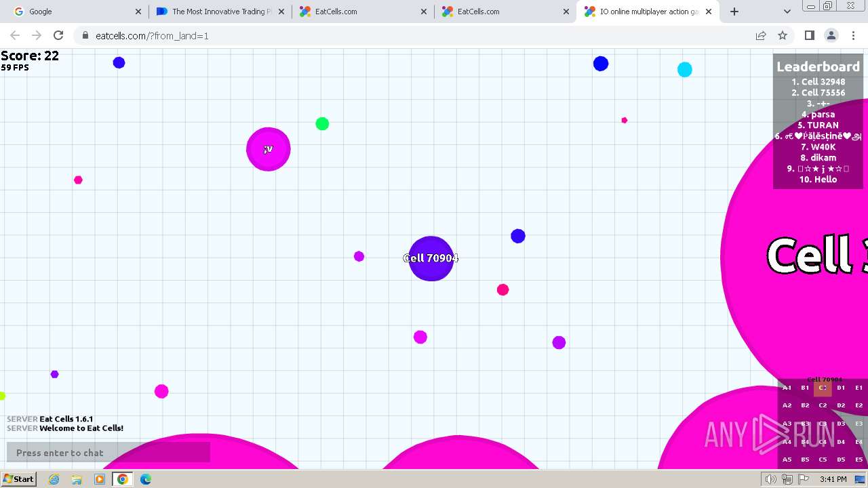Open Action Center flag icon

(x=804, y=479)
